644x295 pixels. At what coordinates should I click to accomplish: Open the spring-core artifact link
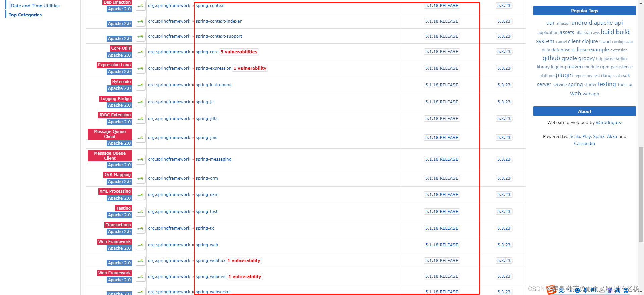207,52
